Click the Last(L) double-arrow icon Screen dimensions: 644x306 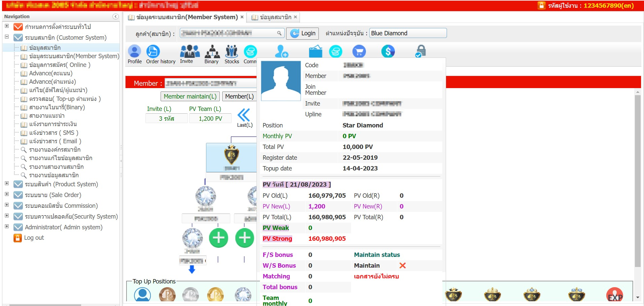pos(244,115)
